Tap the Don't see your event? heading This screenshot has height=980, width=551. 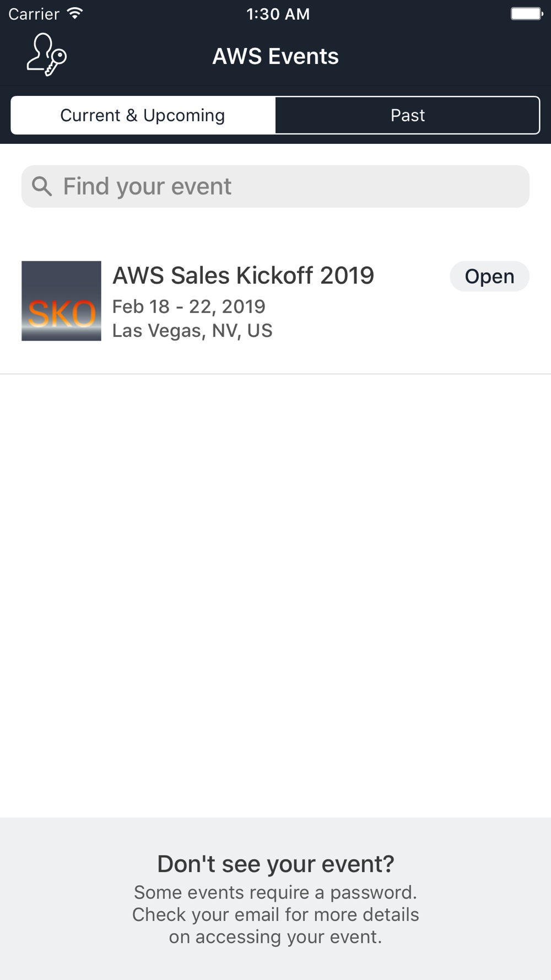pos(275,864)
